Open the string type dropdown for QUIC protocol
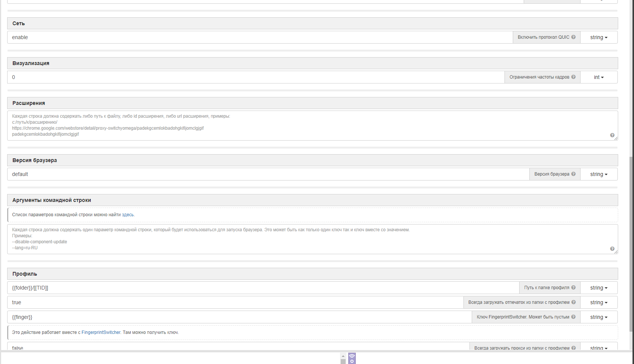 click(x=599, y=37)
